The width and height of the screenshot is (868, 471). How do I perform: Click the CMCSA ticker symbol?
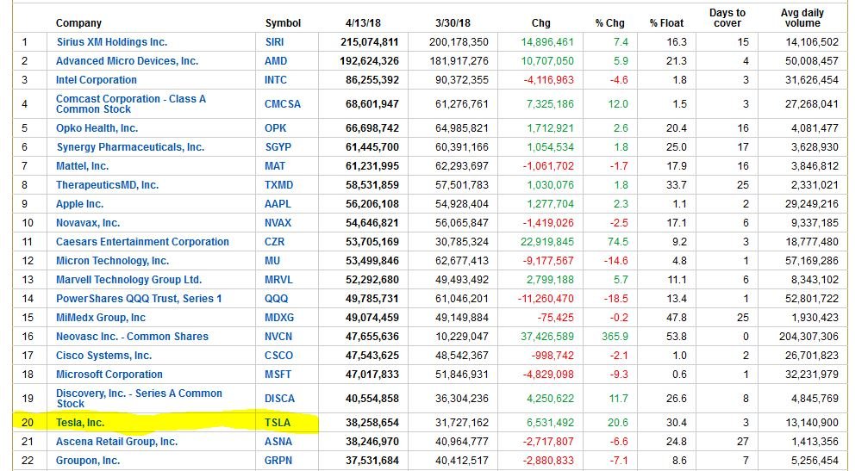point(283,104)
